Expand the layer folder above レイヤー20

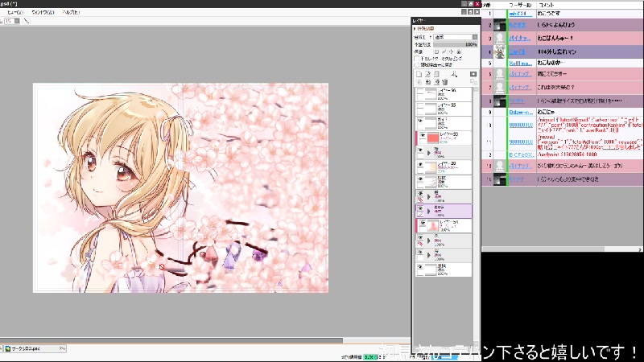(428, 150)
